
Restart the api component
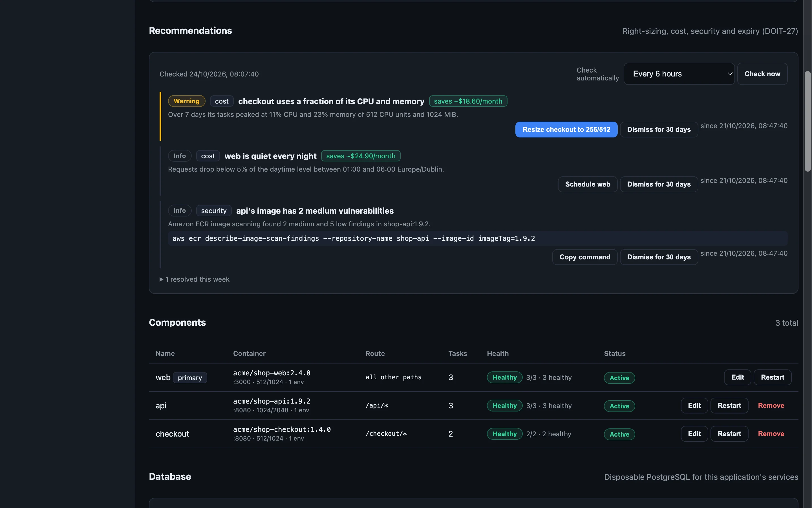(729, 406)
